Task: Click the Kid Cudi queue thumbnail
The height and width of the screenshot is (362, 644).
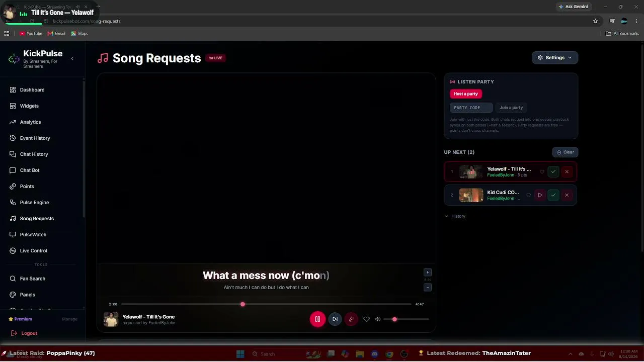Action: click(471, 195)
